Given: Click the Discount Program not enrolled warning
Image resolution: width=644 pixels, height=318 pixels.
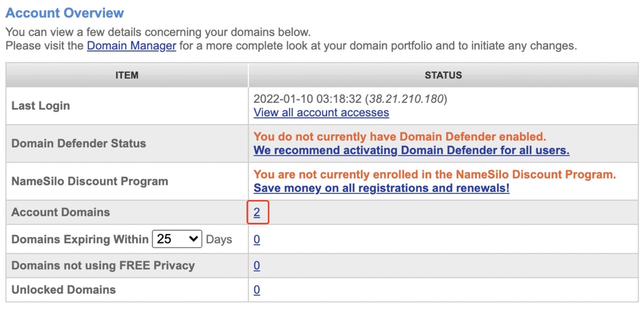Looking at the screenshot, I should pyautogui.click(x=434, y=175).
